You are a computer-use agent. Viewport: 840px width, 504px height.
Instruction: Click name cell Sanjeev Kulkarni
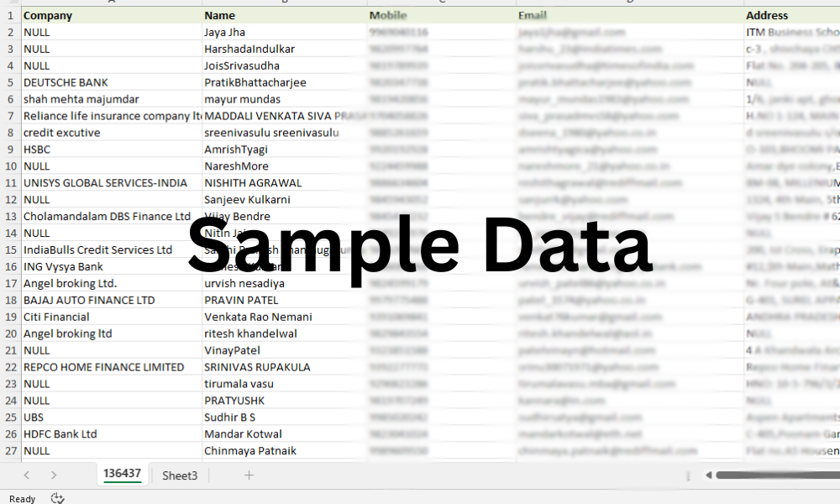tap(285, 200)
